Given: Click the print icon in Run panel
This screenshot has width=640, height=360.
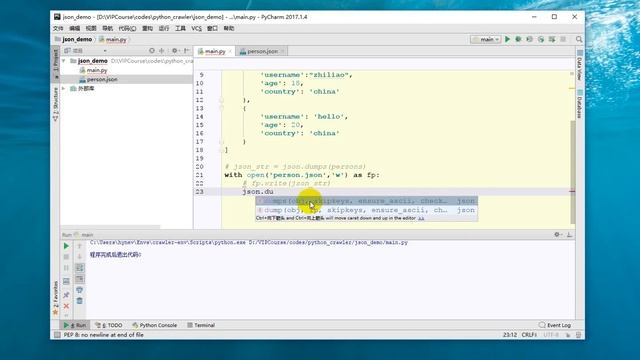Looking at the screenshot, I should tap(80, 290).
